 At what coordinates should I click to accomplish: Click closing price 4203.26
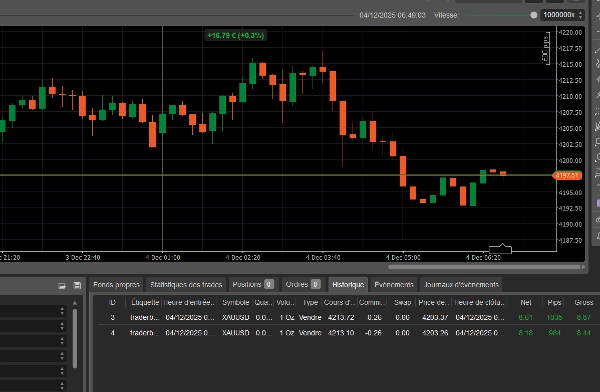click(x=435, y=333)
